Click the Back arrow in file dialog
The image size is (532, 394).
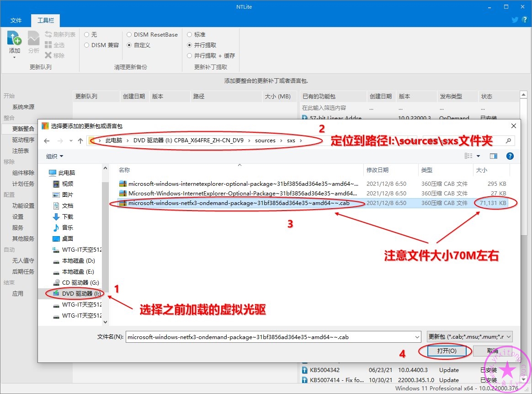pyautogui.click(x=47, y=140)
